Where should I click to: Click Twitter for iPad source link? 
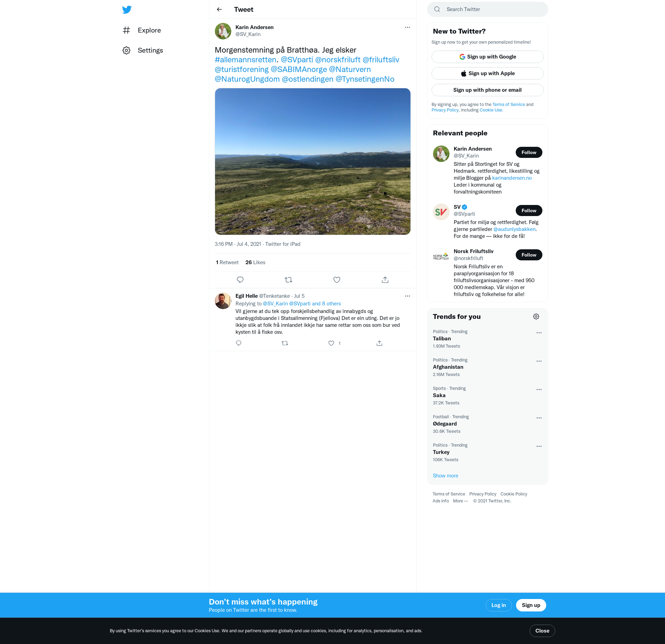[283, 244]
